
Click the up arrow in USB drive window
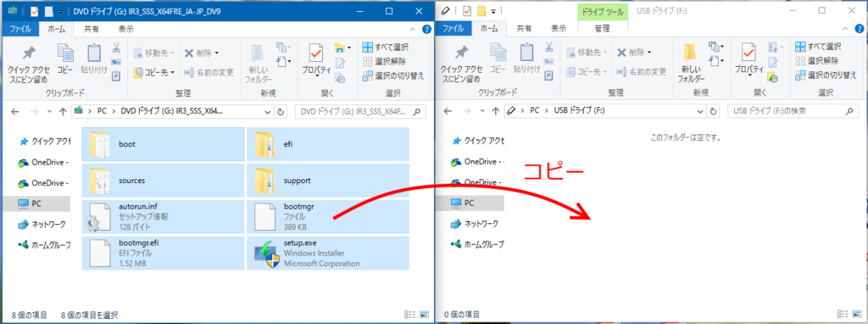point(495,111)
